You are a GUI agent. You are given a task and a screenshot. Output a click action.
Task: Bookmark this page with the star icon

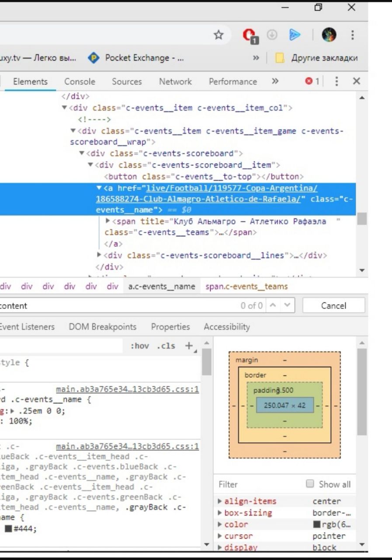point(219,35)
